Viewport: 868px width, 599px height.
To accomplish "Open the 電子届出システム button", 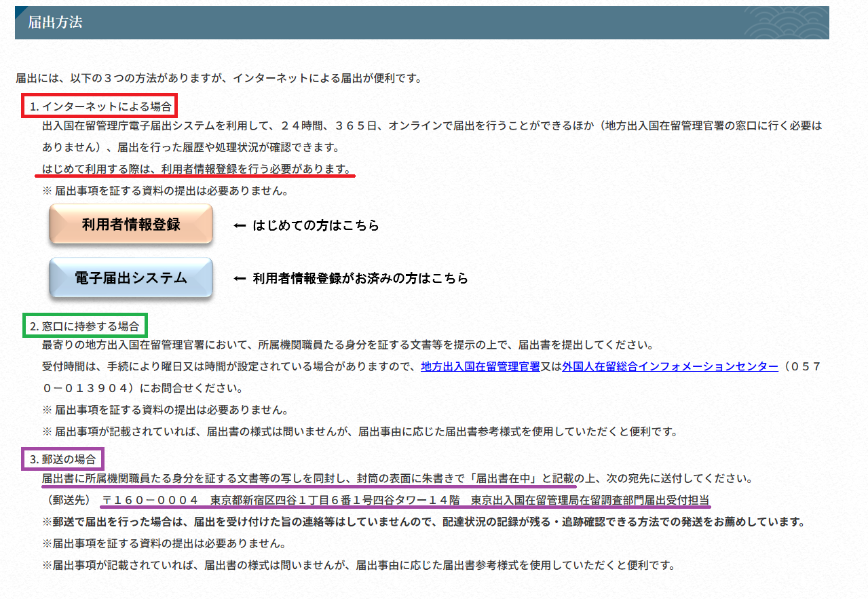I will 131,278.
